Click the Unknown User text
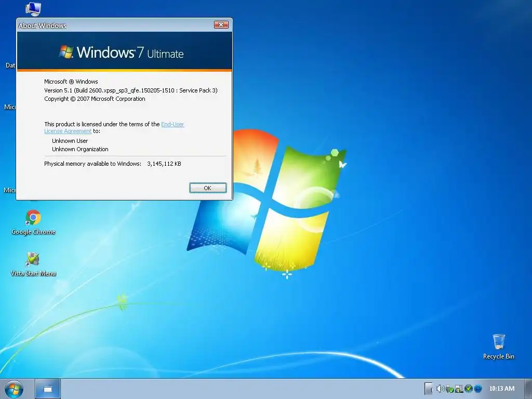Viewport: 532px width, 399px height. (x=70, y=141)
